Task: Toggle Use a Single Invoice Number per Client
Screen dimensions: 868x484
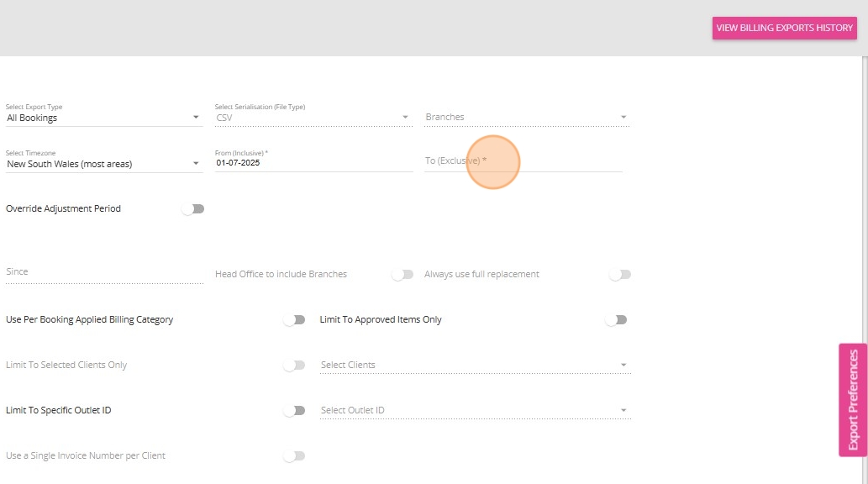Action: pos(294,456)
